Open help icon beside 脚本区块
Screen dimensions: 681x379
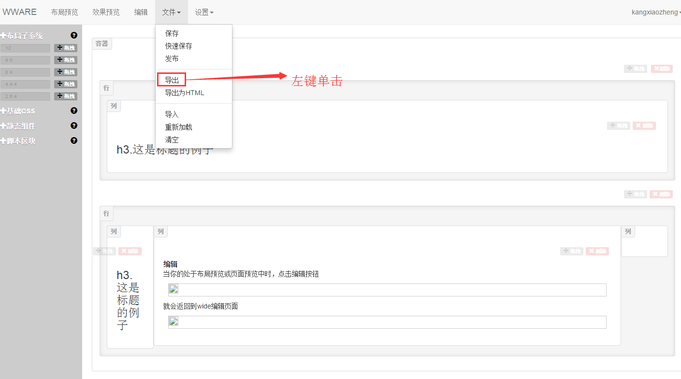coord(74,141)
